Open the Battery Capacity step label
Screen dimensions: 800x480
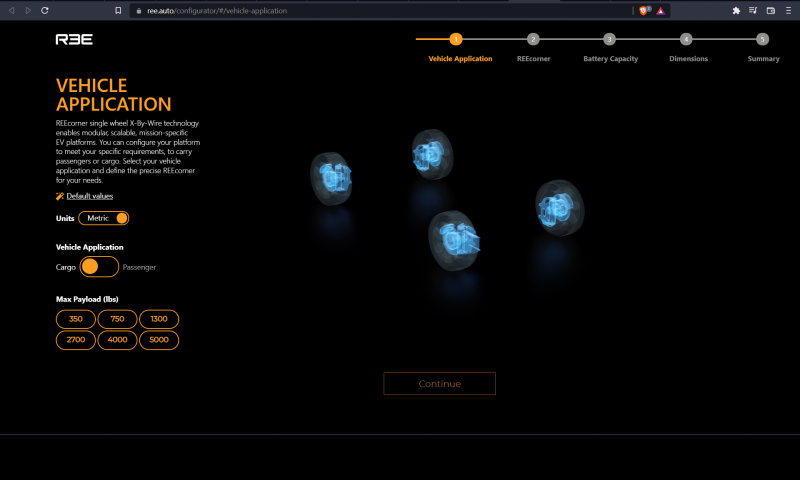click(610, 59)
